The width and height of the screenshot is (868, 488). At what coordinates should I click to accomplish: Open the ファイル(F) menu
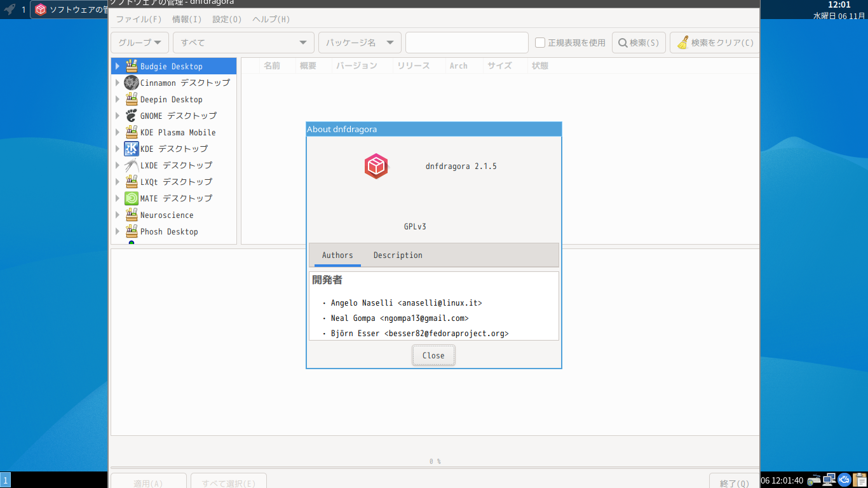click(x=139, y=19)
